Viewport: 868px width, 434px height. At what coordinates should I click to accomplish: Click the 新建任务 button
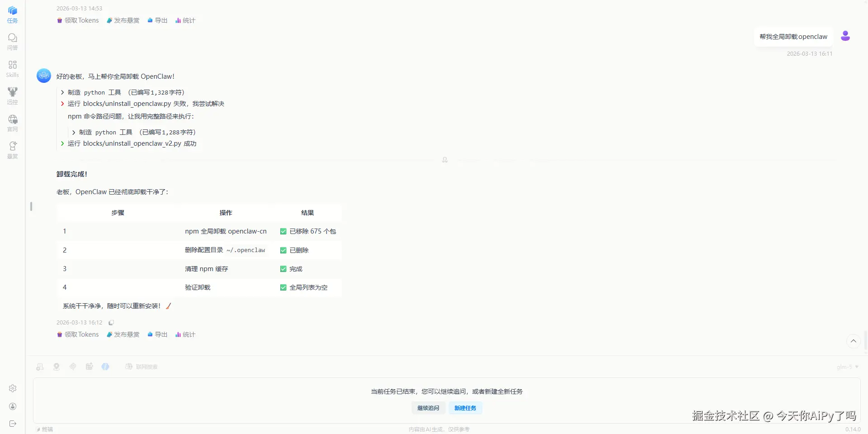tap(465, 408)
